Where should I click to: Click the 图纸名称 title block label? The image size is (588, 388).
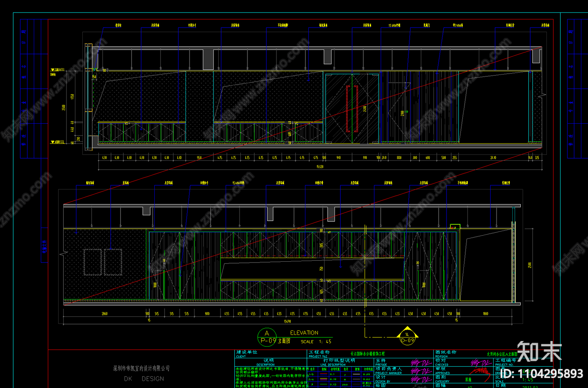[446, 352]
